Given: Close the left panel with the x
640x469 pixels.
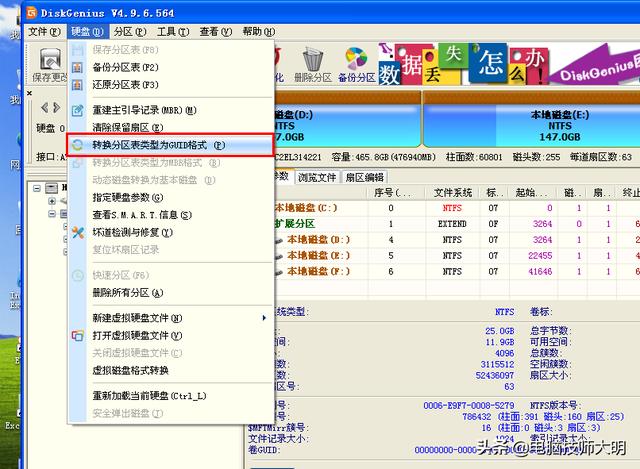Looking at the screenshot, I should pos(29,93).
